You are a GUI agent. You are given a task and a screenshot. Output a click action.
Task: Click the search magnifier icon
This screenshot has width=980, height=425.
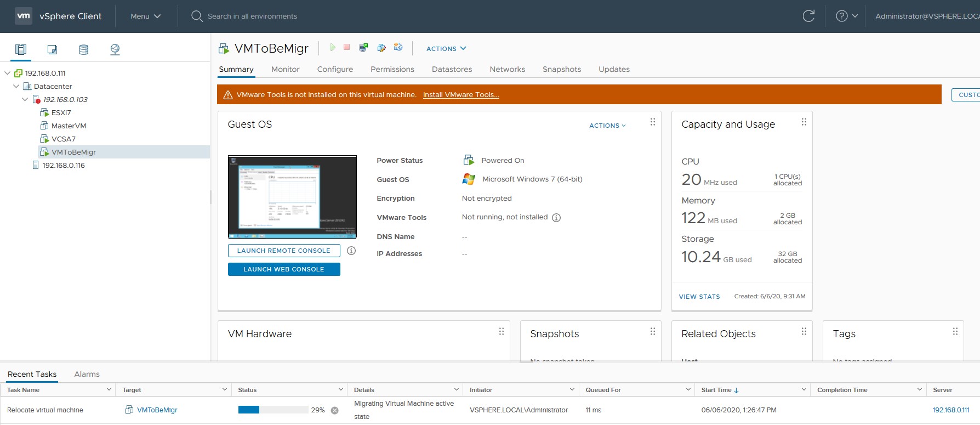tap(197, 16)
